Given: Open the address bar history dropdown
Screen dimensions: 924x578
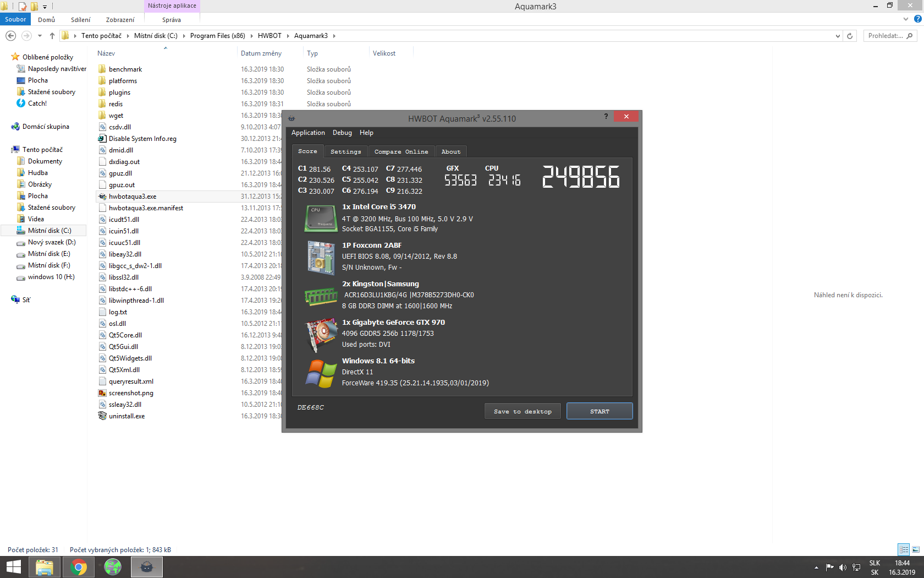Looking at the screenshot, I should pos(838,36).
